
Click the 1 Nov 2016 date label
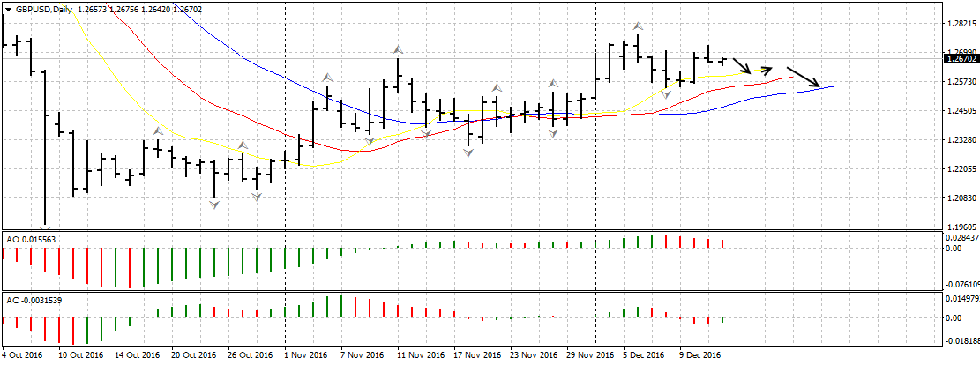[x=304, y=355]
